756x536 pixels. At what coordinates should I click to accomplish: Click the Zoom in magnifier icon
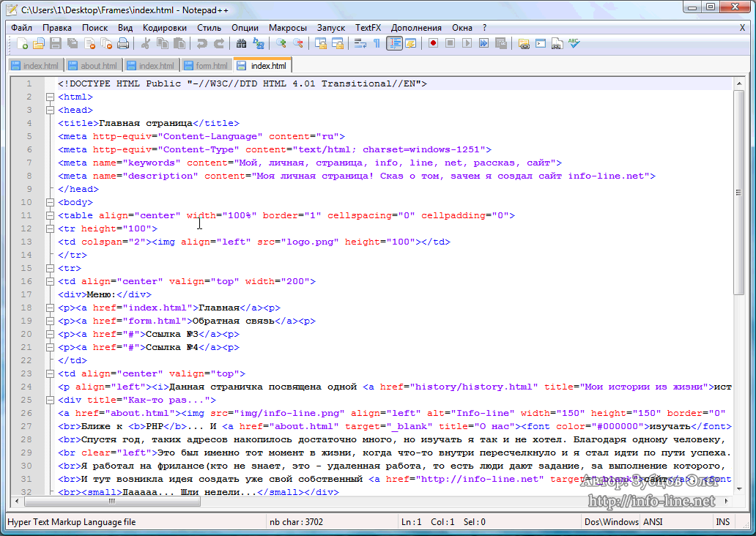pyautogui.click(x=281, y=44)
